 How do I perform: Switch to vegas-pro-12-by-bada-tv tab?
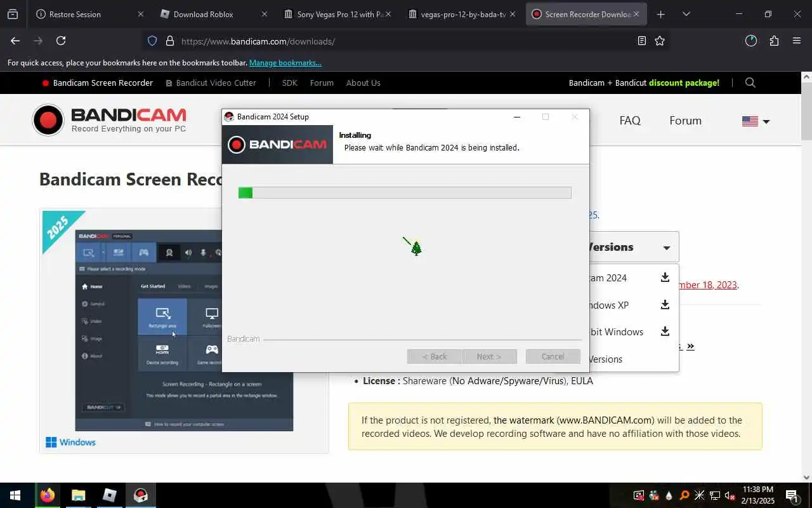[x=461, y=14]
